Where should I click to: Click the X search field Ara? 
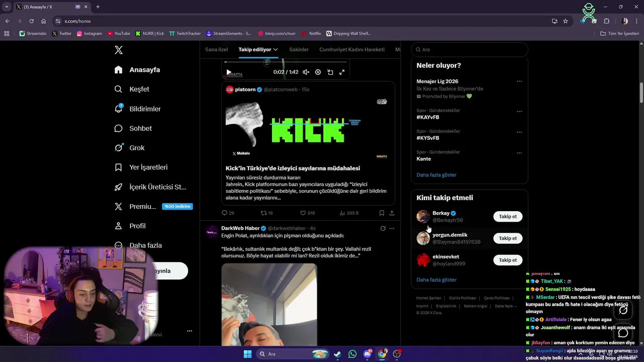click(469, 50)
